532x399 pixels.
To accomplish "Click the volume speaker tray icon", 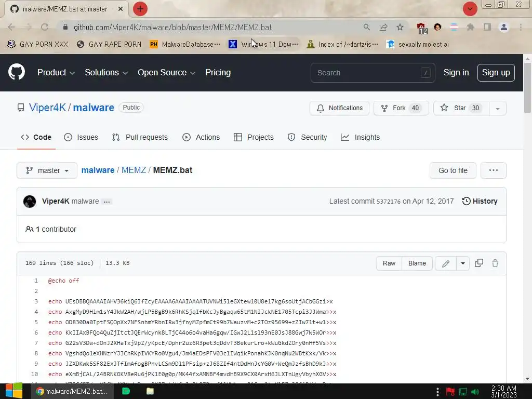I will click(x=475, y=392).
